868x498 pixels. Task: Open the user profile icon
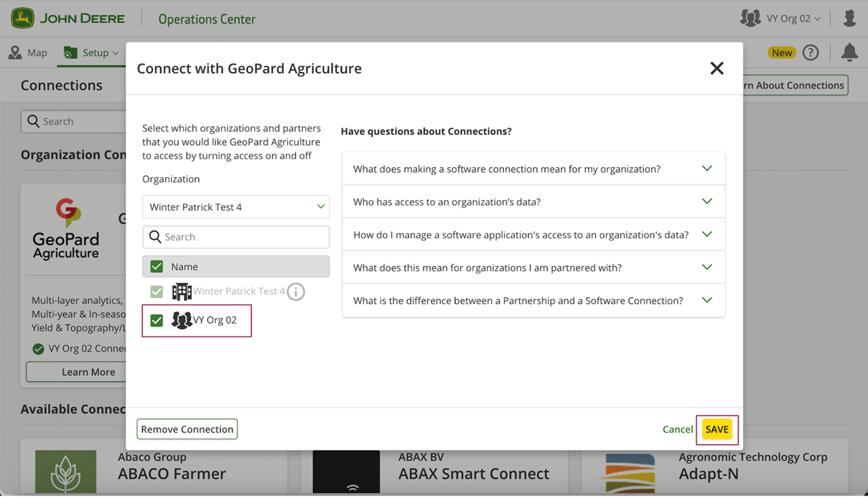849,19
